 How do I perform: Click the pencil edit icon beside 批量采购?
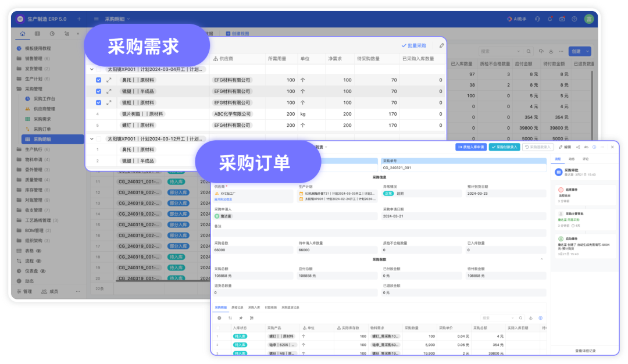pyautogui.click(x=441, y=46)
